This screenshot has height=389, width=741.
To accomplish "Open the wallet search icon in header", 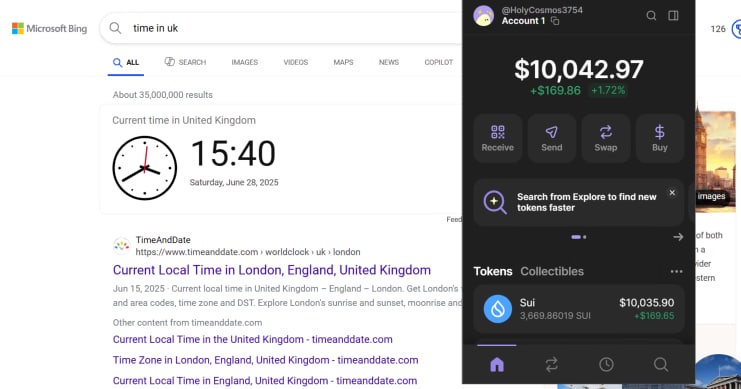I will (651, 16).
